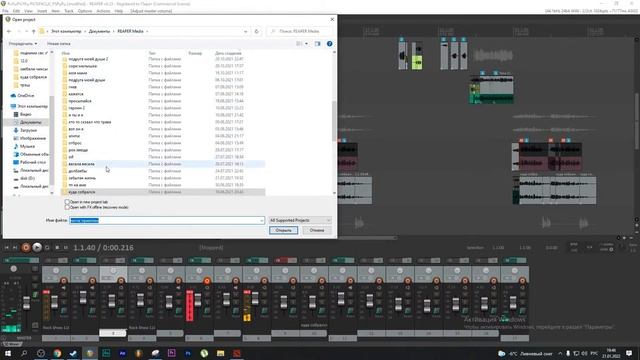This screenshot has height=360, width=640.
Task: Click the fader beside the yellow meter
Action: (x=255, y=298)
